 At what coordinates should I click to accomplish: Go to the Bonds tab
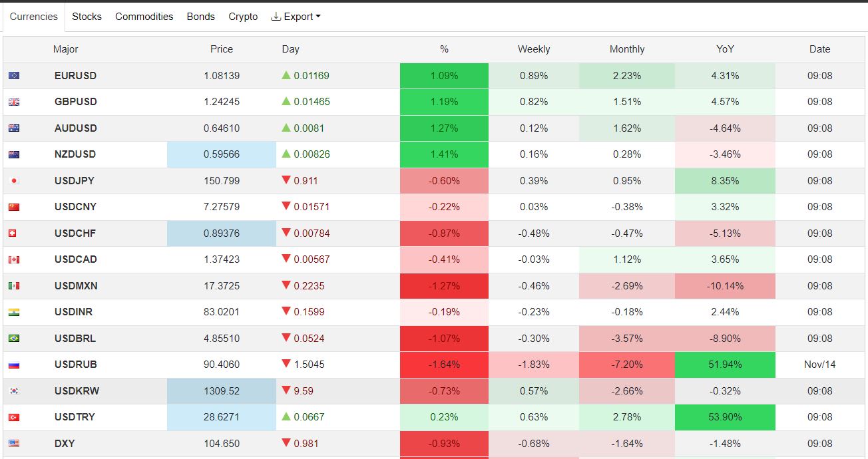(200, 17)
